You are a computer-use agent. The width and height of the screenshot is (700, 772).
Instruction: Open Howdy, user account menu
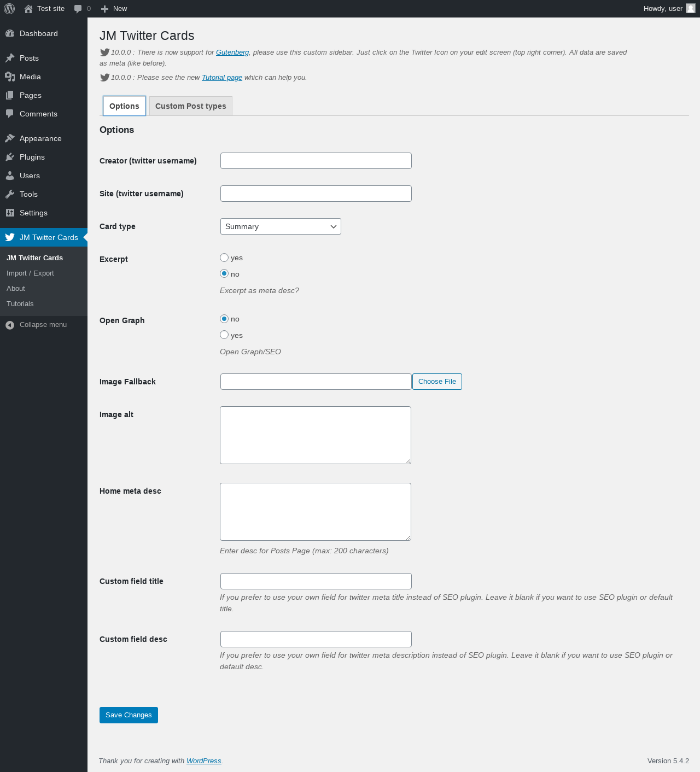[669, 9]
